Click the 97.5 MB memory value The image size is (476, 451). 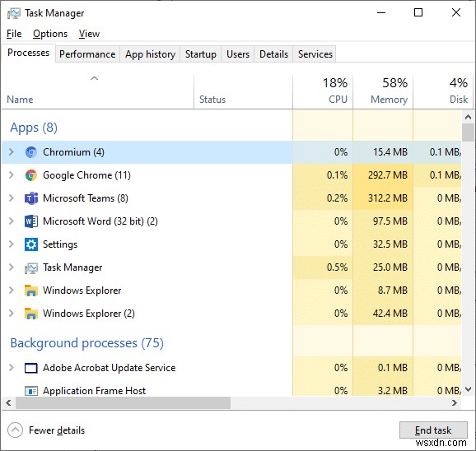(390, 221)
